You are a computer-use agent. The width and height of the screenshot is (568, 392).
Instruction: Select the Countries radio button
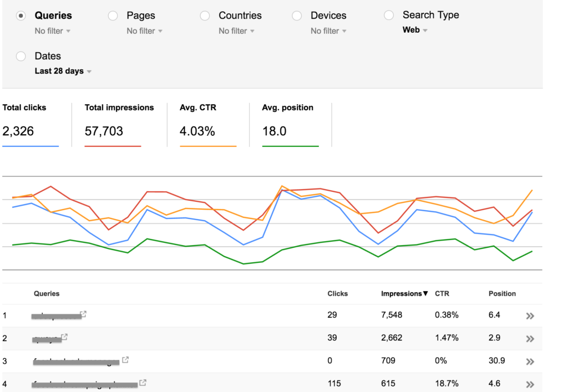(205, 16)
